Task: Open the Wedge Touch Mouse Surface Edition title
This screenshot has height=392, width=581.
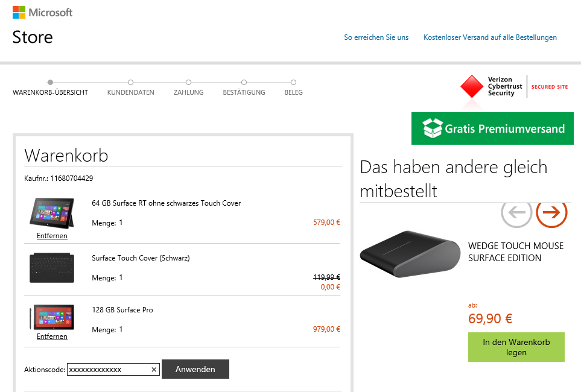Action: [516, 252]
